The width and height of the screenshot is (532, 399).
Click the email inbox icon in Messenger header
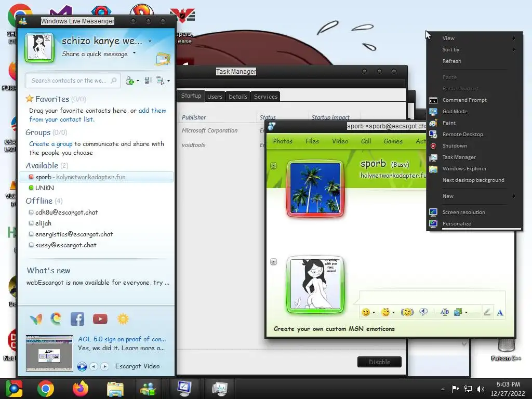coord(163,59)
